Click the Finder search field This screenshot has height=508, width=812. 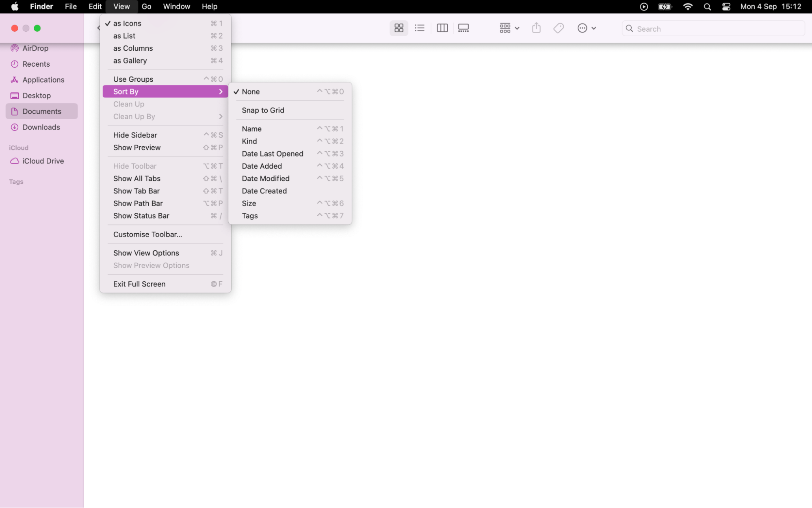tap(713, 28)
